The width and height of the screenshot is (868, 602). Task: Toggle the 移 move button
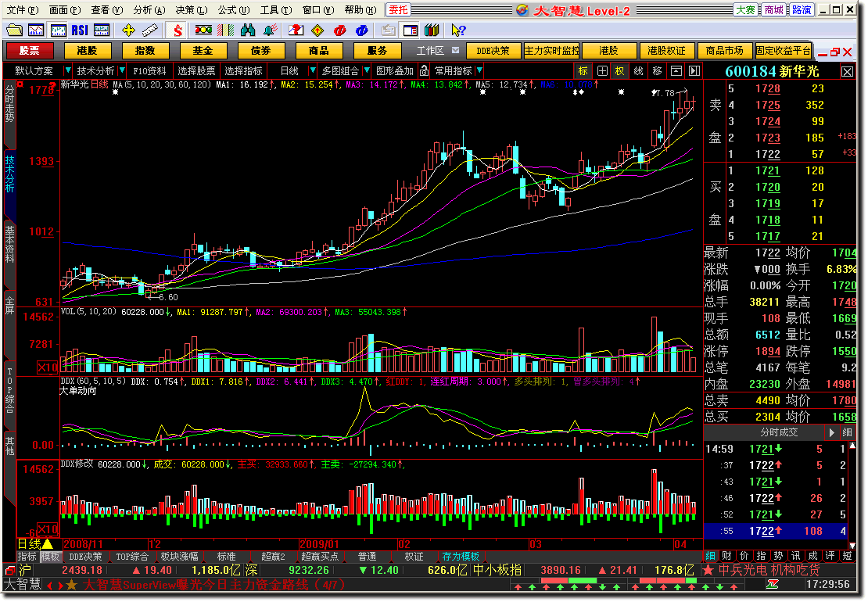pos(657,71)
